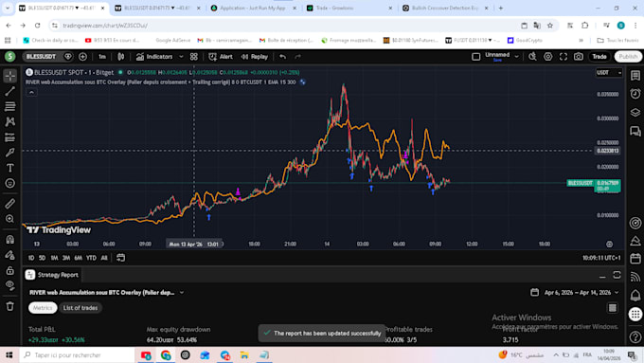The width and height of the screenshot is (644, 363).
Task: Open the go to date icon
Action: (x=121, y=258)
